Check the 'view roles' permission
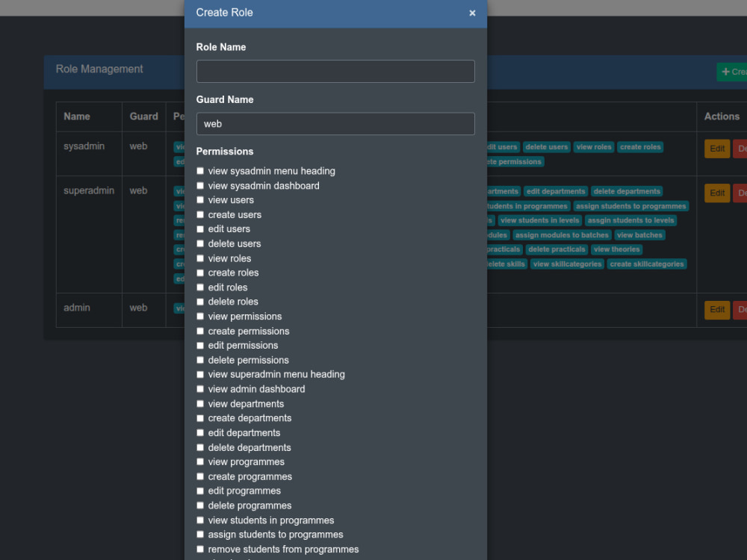 (200, 258)
